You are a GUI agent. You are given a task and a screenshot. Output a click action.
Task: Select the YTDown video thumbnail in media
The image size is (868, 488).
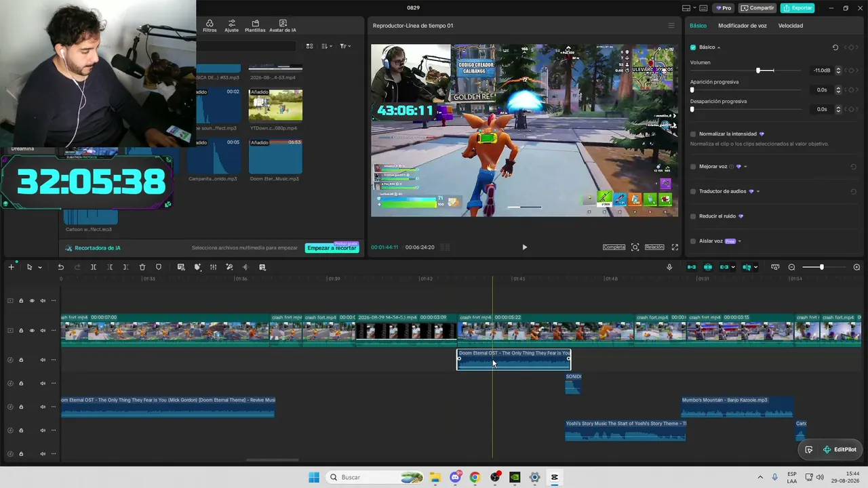pos(275,105)
